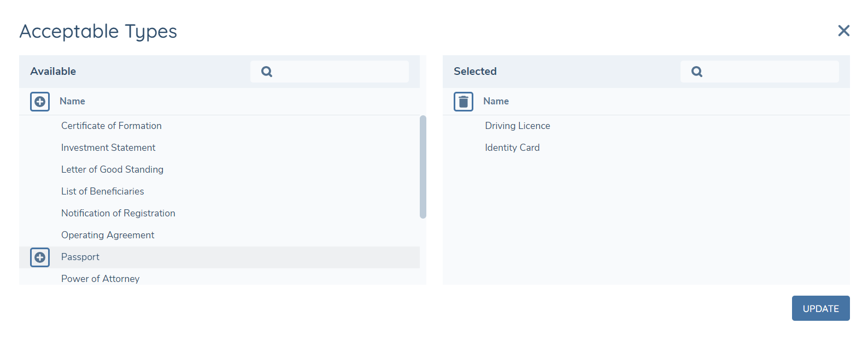Select Operating Agreement in Available list
868x341 pixels.
pos(108,235)
